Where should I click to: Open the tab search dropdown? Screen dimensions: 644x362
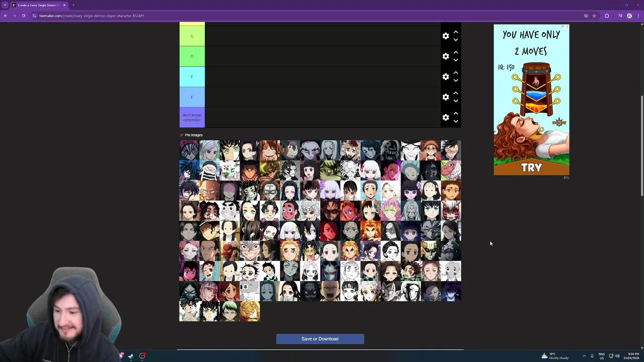[x=5, y=5]
